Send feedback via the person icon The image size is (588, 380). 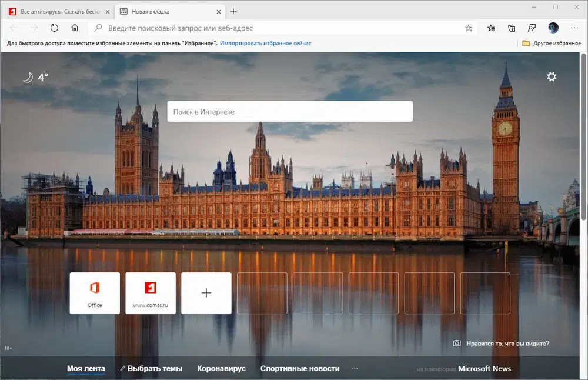click(x=532, y=28)
